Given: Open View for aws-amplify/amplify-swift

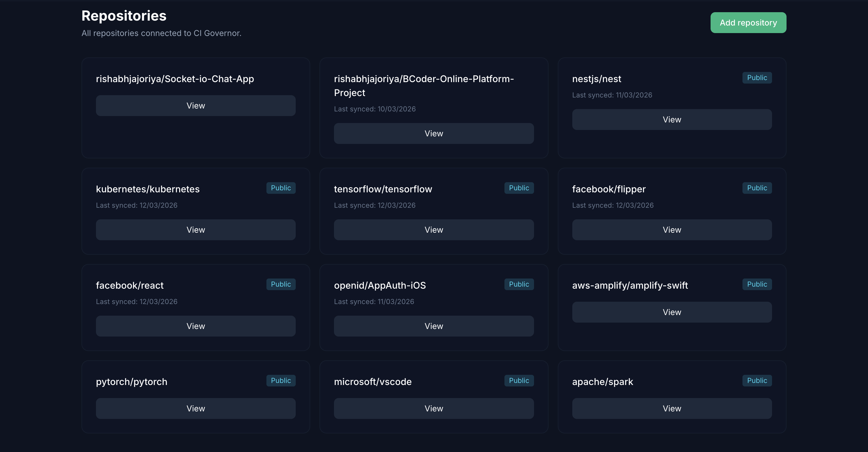Looking at the screenshot, I should 671,312.
